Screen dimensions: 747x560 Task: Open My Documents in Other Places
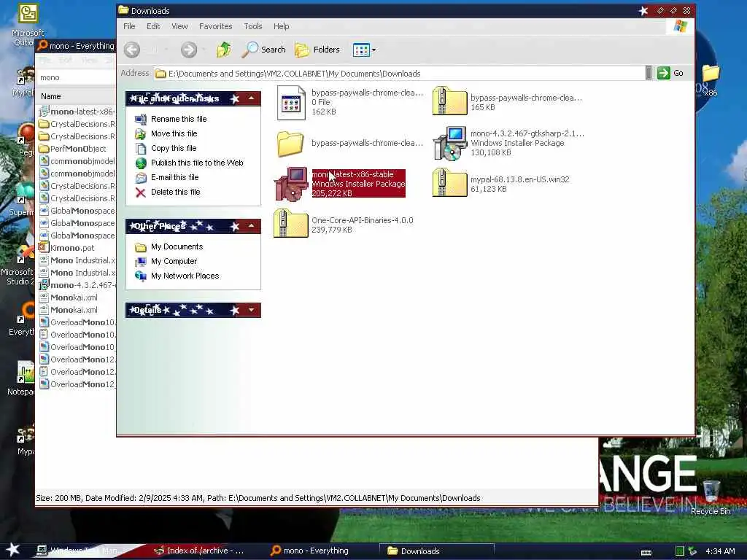click(177, 246)
